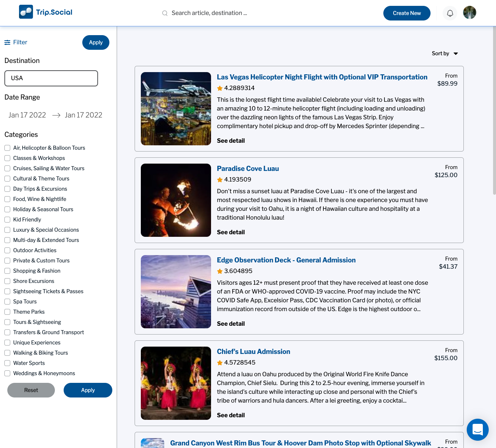Open the Sort by dropdown

click(x=445, y=53)
